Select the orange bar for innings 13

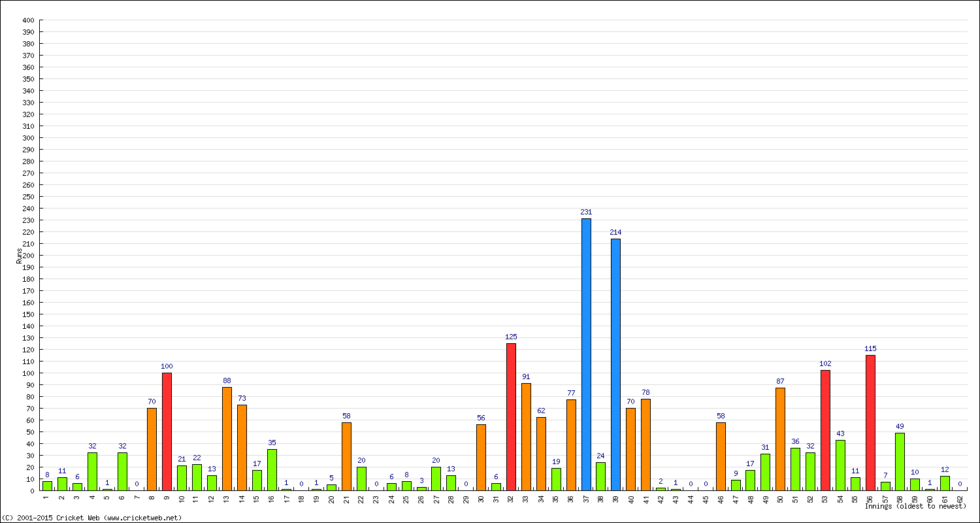tap(227, 439)
